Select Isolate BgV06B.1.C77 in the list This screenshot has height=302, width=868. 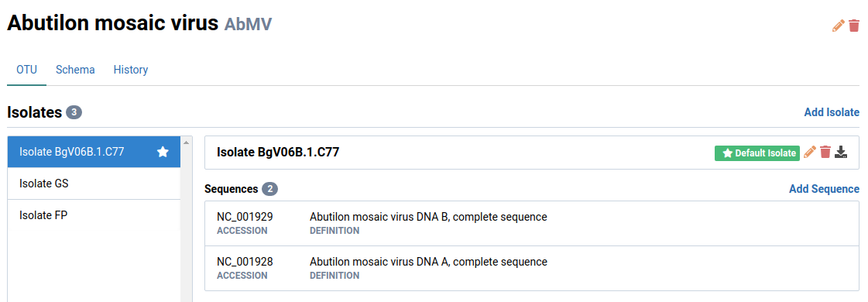click(x=94, y=152)
